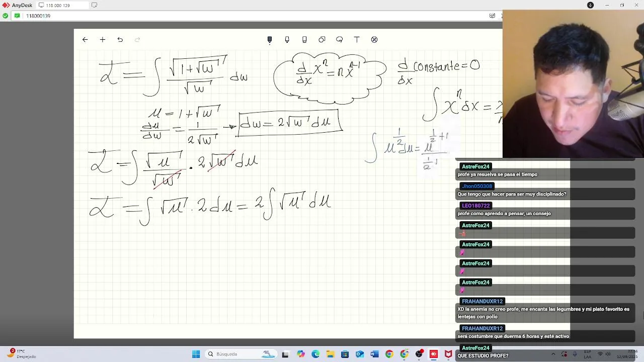
Task: Launch Copilot from the taskbar
Action: (300, 354)
